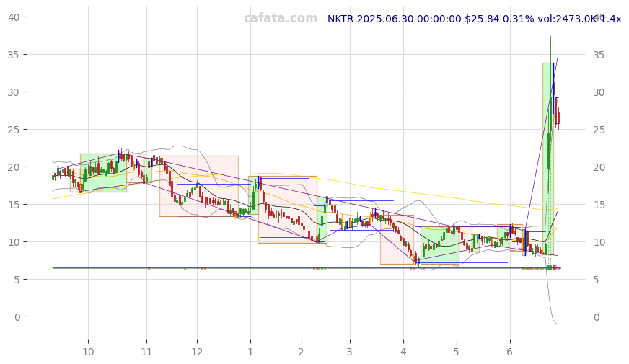Click the left y-axis label 10
Image resolution: width=629 pixels, height=364 pixels.
click(13, 242)
